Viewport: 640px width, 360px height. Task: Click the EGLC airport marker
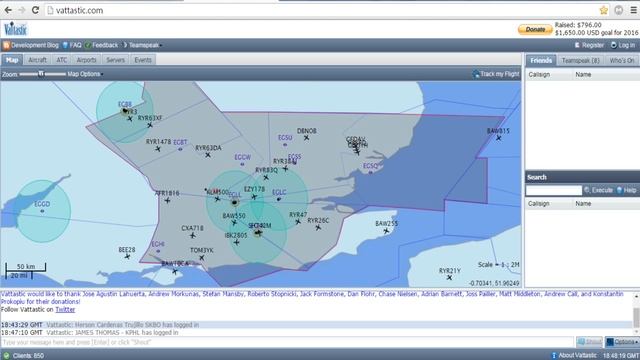pos(279,199)
